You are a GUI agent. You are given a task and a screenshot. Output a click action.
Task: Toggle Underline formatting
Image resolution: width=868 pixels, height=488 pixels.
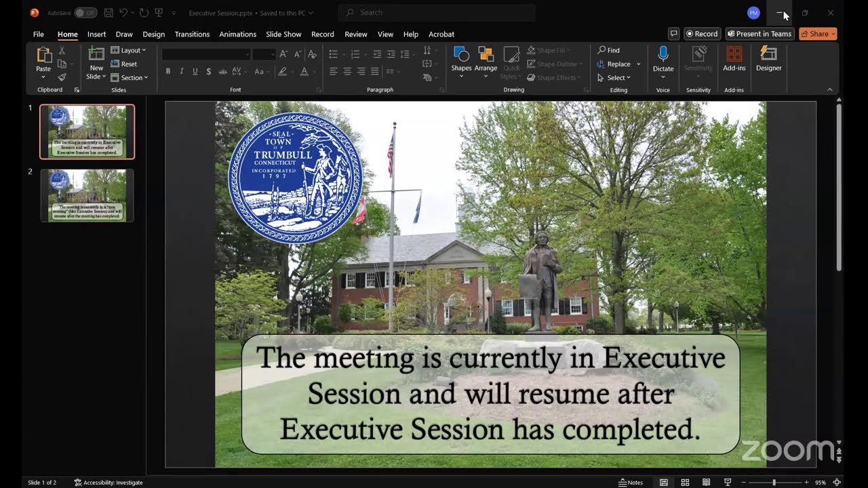tap(195, 71)
